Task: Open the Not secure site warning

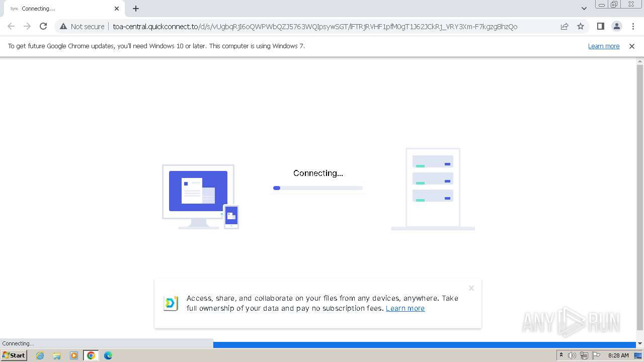Action: 82,26
